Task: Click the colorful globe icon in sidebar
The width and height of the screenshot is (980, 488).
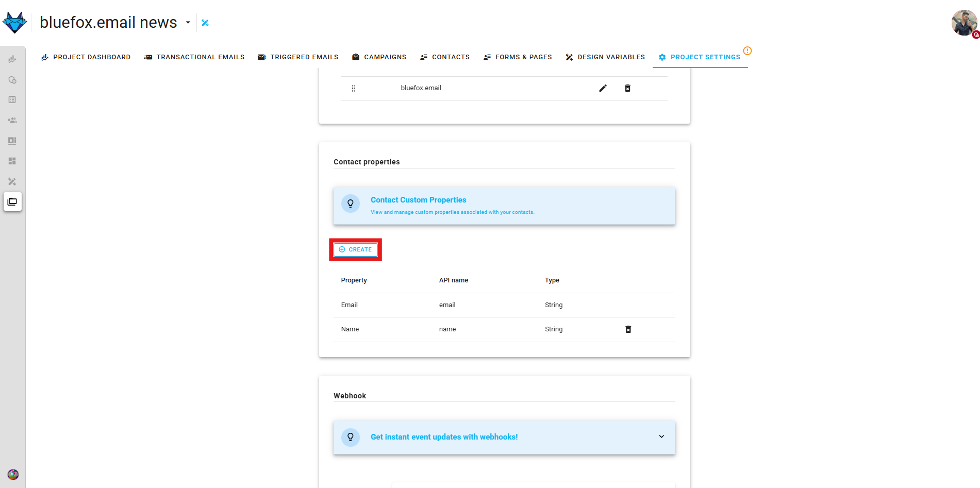Action: pos(13,475)
